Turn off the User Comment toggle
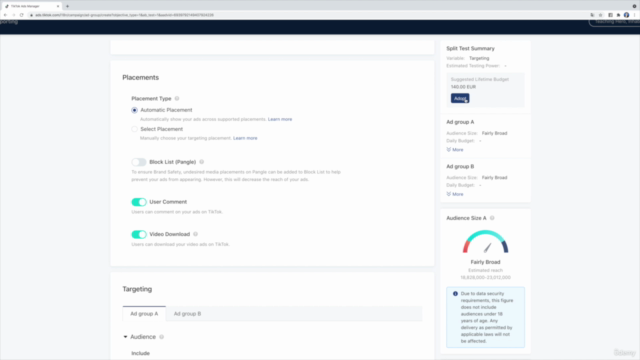This screenshot has width=640, height=360. pos(139,202)
